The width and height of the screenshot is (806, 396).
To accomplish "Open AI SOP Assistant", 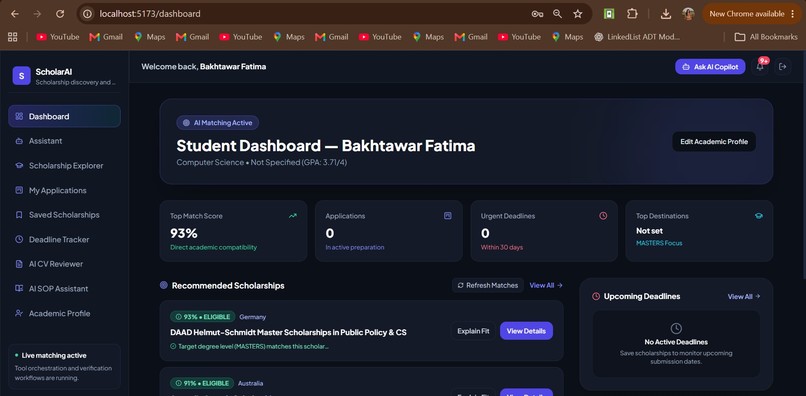I will tap(64, 289).
